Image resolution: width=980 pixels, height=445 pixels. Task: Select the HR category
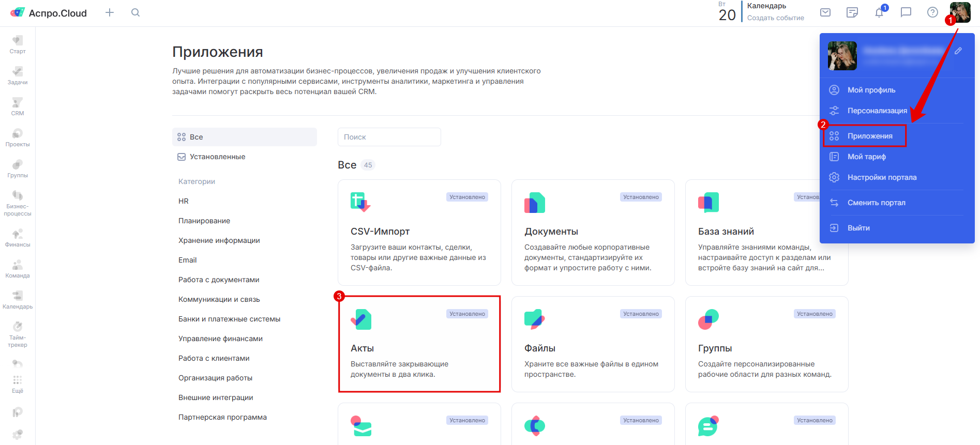(184, 201)
